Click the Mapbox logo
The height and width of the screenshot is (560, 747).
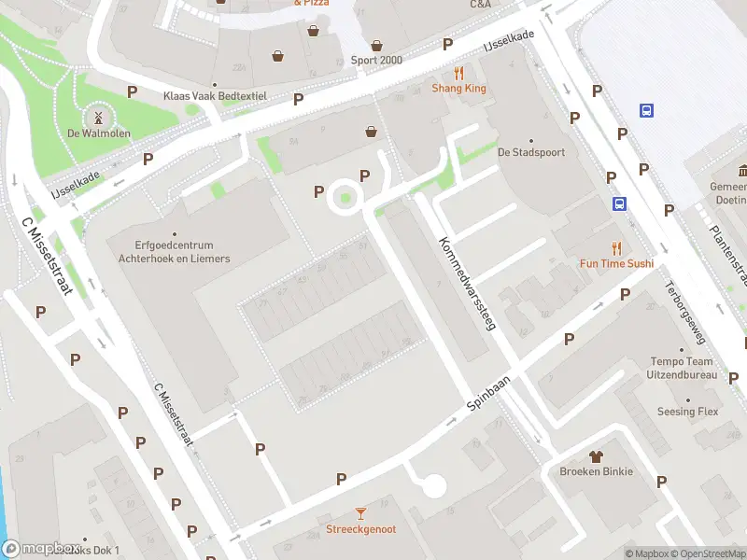click(40, 549)
